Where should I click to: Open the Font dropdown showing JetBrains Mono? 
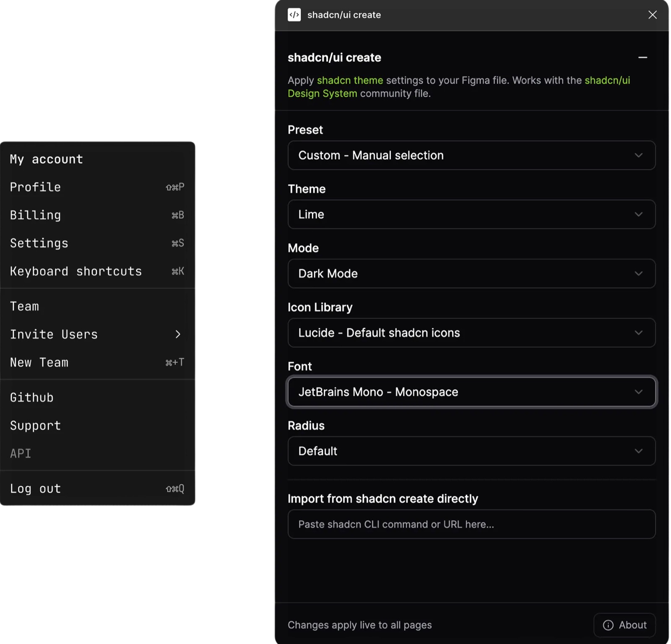coord(471,392)
